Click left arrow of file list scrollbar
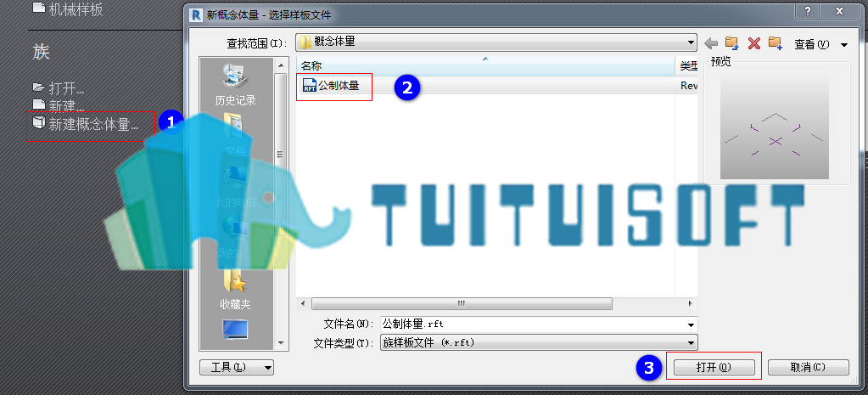 (303, 303)
